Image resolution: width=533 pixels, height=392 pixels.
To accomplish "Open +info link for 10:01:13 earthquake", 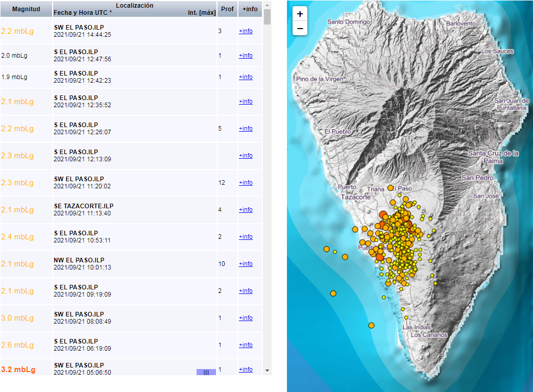I will pos(246,264).
